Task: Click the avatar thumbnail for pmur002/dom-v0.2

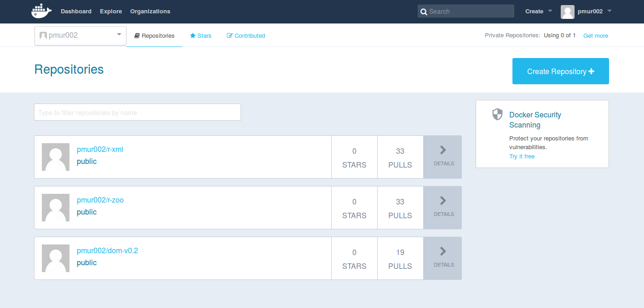Action: coord(56,258)
